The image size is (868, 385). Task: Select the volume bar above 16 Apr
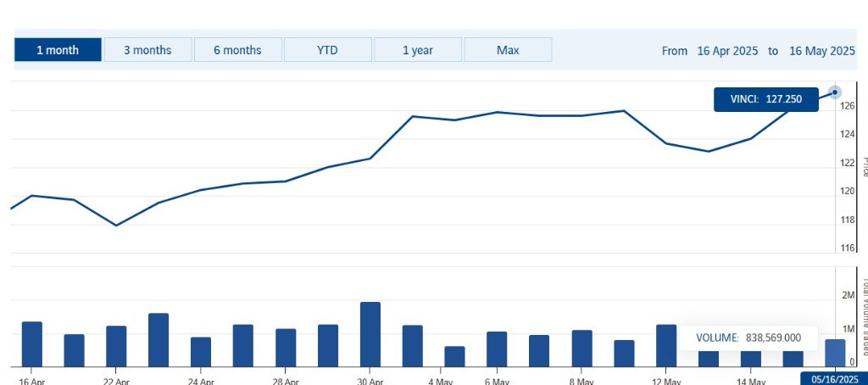click(32, 343)
